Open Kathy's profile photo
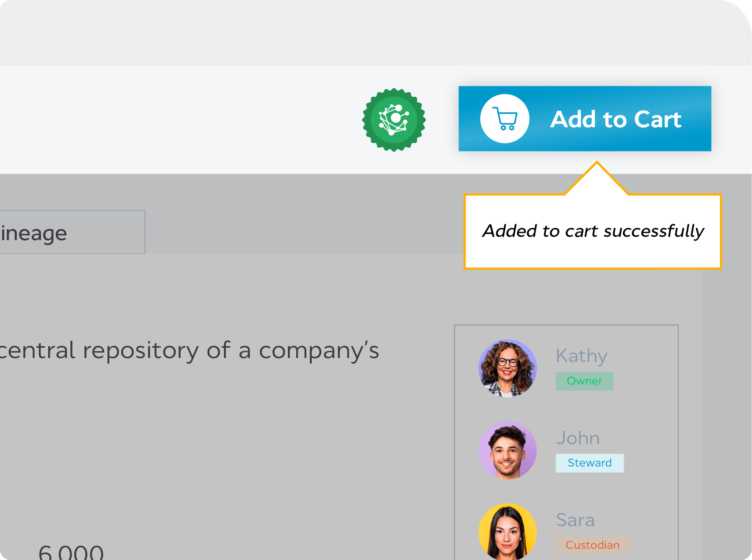Image resolution: width=752 pixels, height=560 pixels. [507, 368]
